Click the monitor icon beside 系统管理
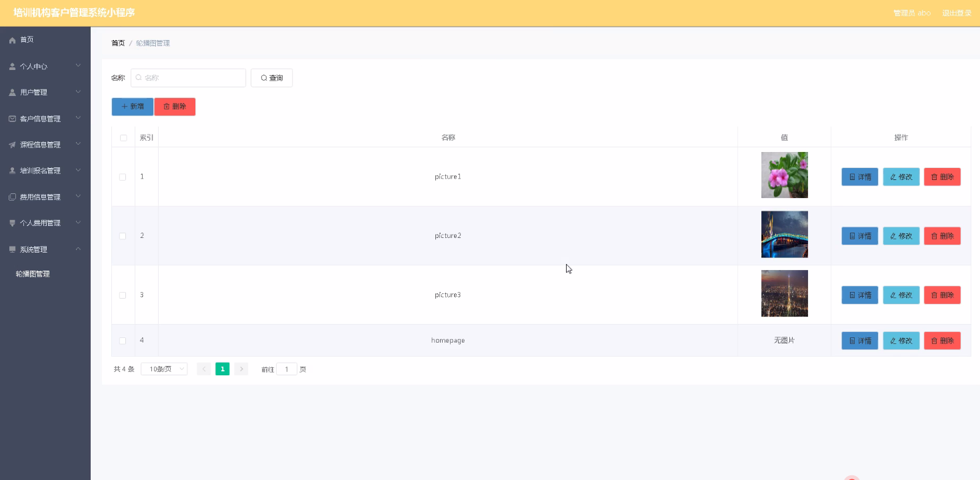This screenshot has height=480, width=980. 12,249
